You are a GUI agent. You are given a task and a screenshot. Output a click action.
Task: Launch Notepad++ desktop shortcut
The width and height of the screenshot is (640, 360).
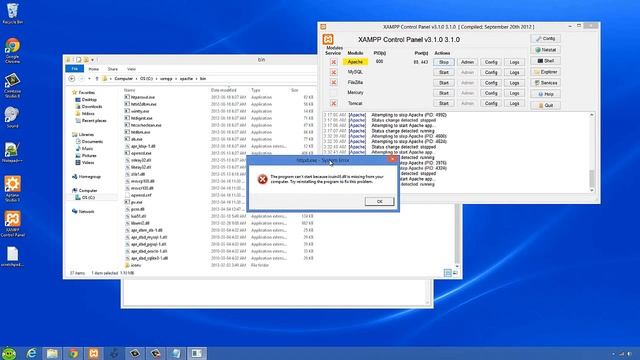point(12,153)
